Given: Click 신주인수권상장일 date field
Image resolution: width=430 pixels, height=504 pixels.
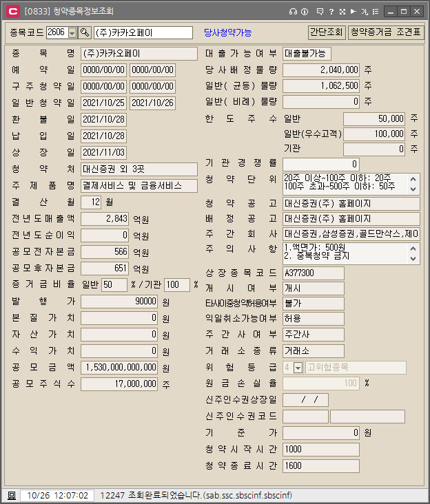Looking at the screenshot, I should [305, 400].
